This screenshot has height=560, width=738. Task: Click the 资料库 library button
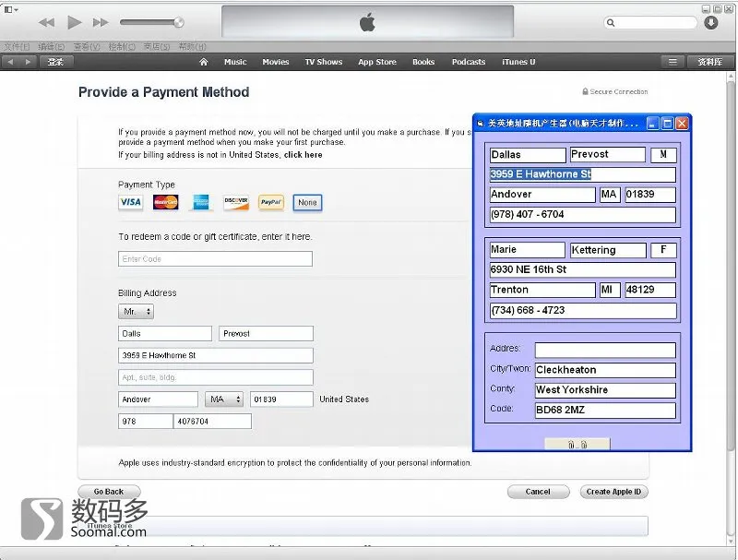click(x=709, y=62)
